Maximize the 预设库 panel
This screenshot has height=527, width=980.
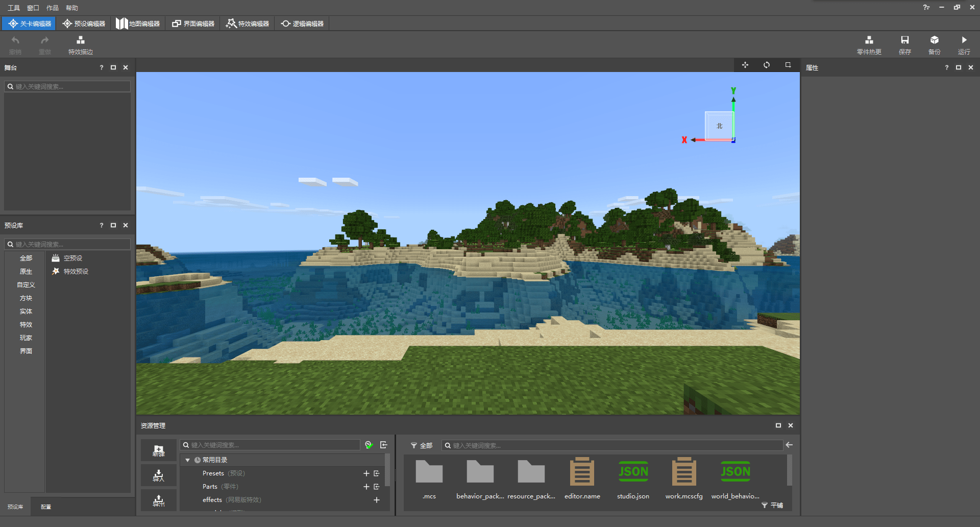pyautogui.click(x=113, y=225)
